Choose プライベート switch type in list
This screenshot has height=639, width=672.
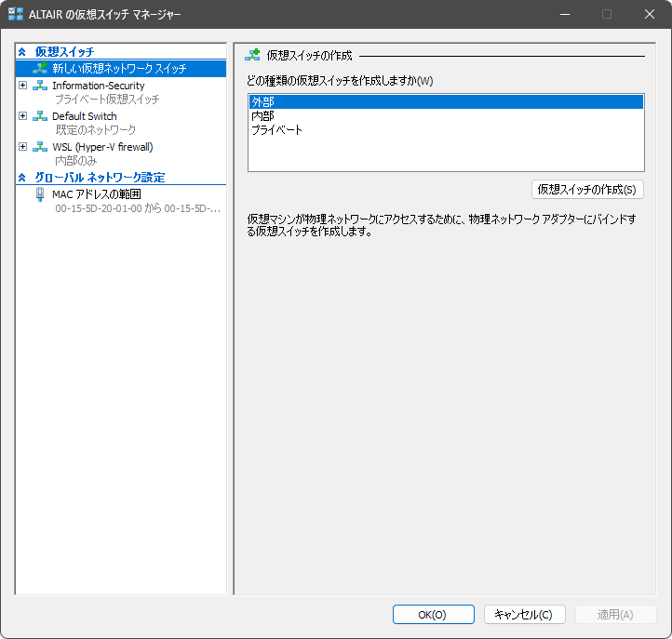point(446,129)
